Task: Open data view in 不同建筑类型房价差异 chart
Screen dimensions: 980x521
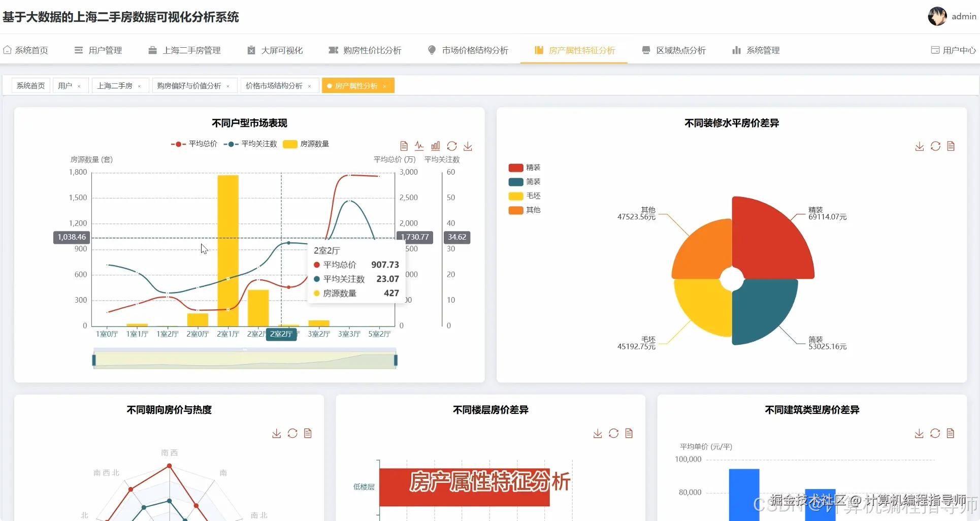Action: point(951,433)
